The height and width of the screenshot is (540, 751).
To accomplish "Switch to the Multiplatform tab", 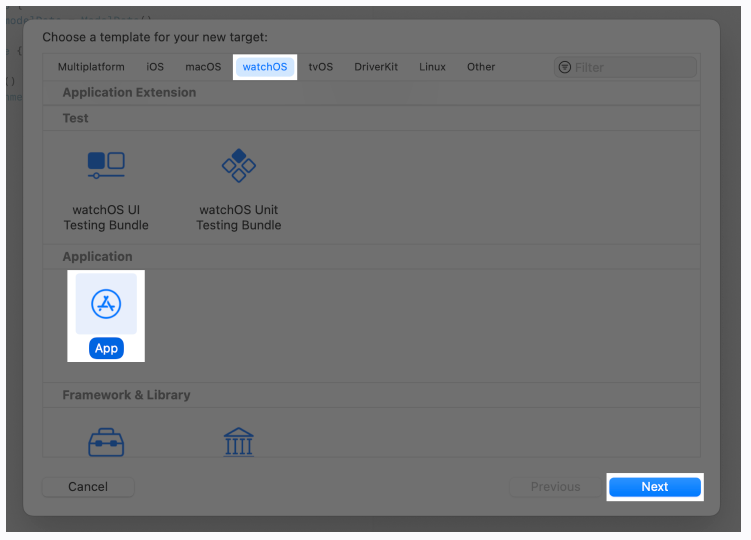I will pos(91,67).
